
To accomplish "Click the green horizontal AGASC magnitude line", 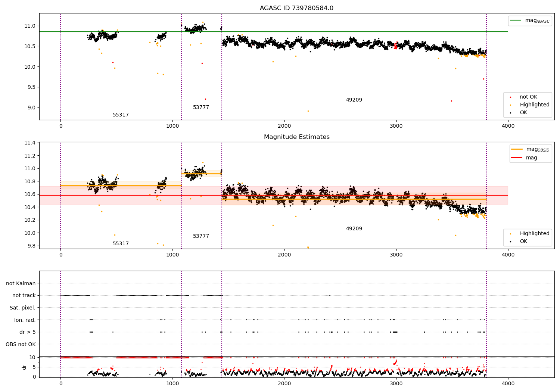I will coord(273,32).
